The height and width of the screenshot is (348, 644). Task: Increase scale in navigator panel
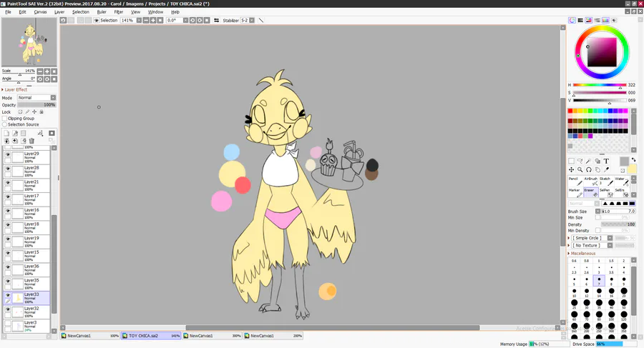47,71
